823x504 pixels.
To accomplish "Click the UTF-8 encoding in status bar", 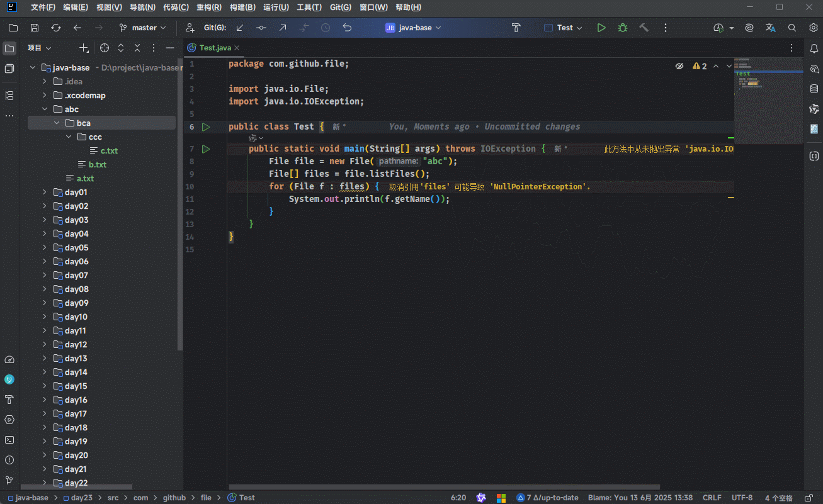I will click(742, 498).
